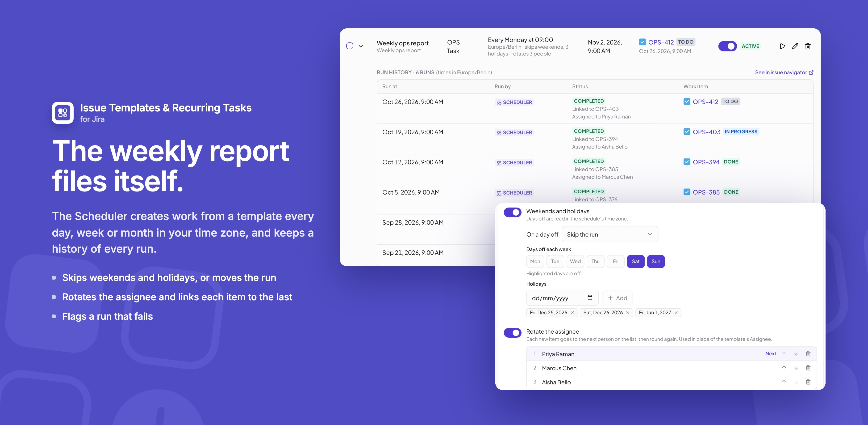
Task: Click COMPLETED status in Oct 26 row
Action: click(589, 101)
